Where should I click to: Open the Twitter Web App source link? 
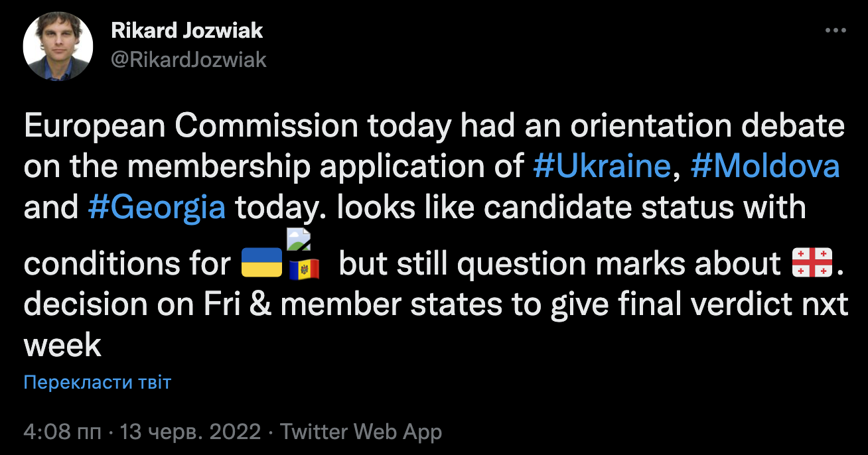tap(361, 432)
